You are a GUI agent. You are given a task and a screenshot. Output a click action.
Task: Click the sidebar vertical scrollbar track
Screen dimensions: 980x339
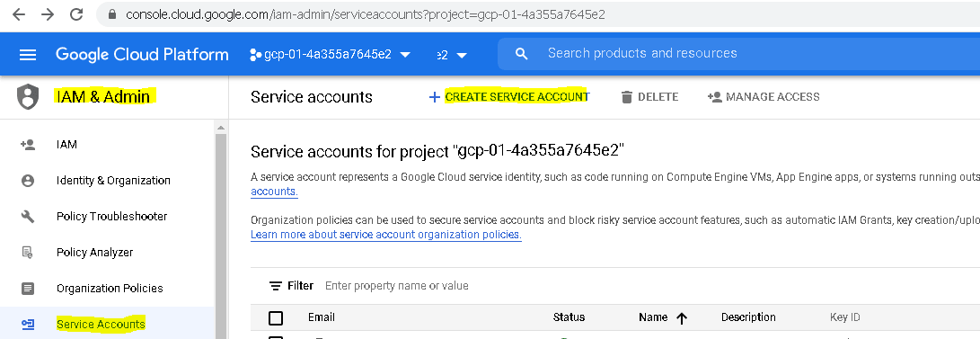[221, 236]
